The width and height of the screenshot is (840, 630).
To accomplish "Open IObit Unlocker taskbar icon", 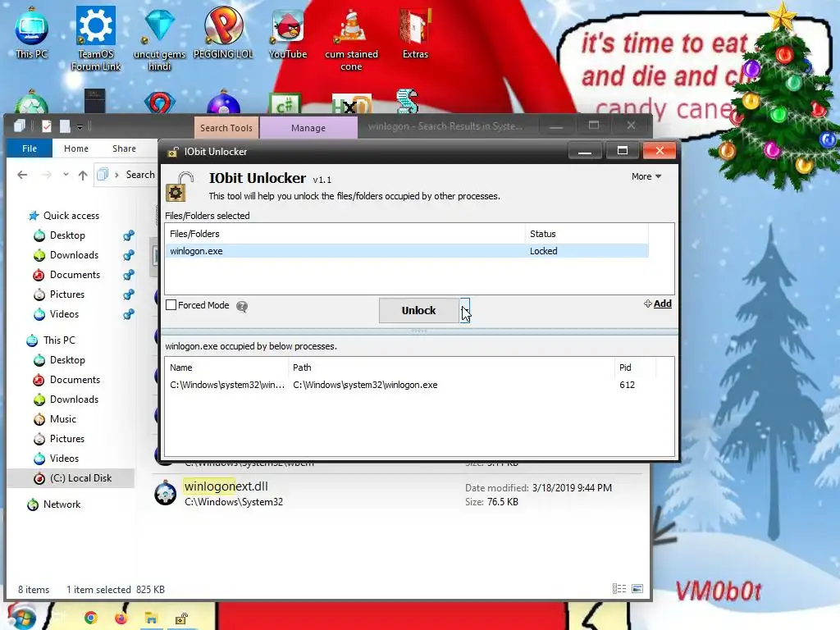I will click(x=181, y=619).
